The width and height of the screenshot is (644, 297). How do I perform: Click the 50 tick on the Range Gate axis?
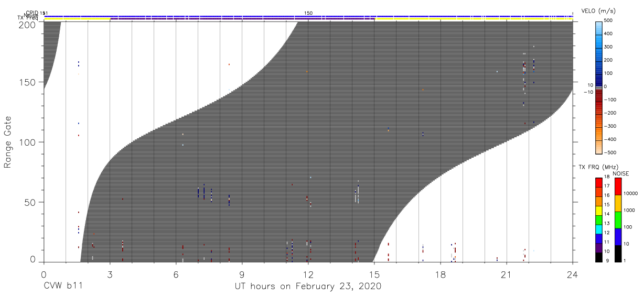coord(29,202)
